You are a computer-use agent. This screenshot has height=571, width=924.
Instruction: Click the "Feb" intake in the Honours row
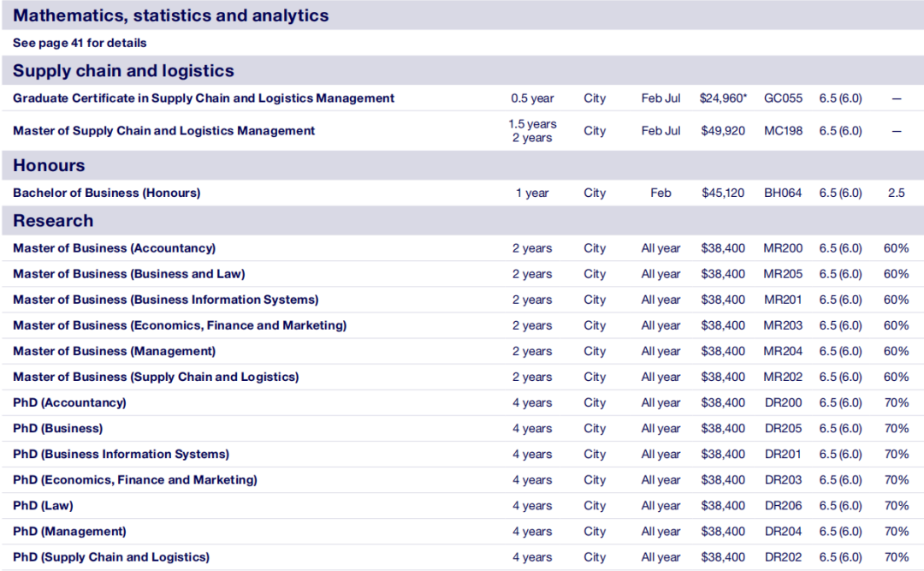pyautogui.click(x=660, y=193)
